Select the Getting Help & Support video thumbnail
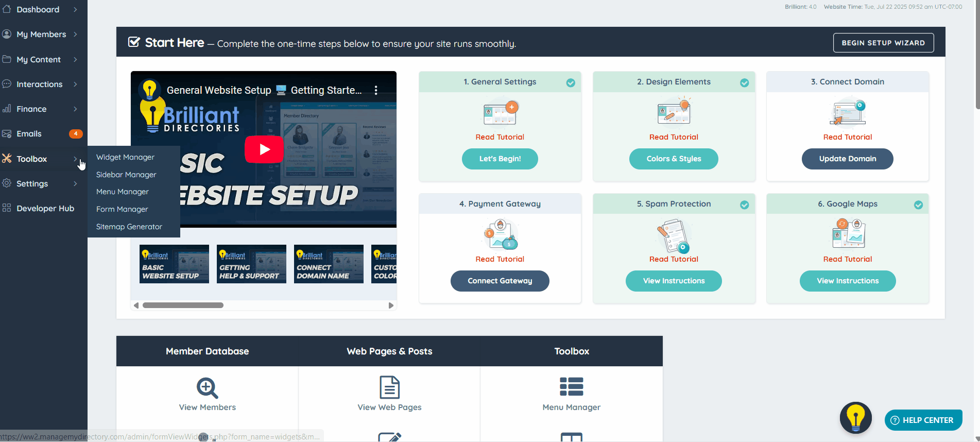 (251, 264)
